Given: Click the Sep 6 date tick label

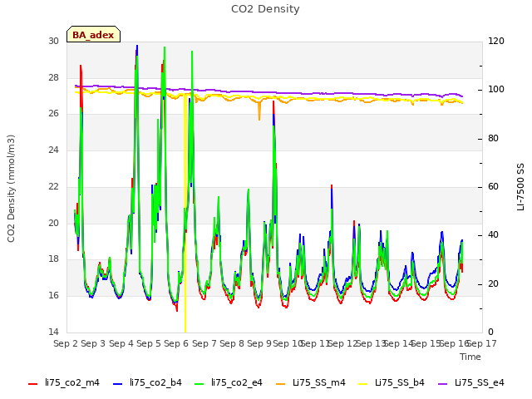Looking at the screenshot, I should [x=176, y=343].
